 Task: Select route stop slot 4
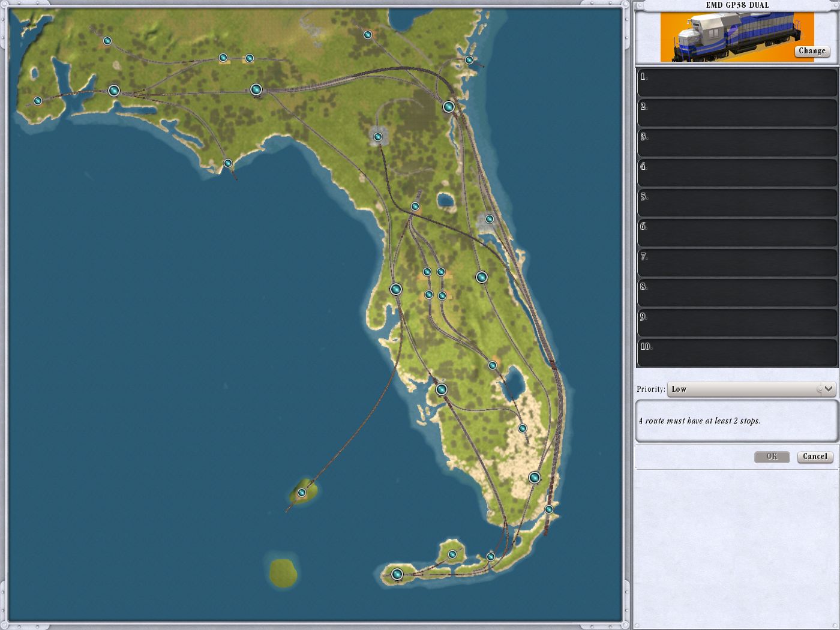(737, 173)
